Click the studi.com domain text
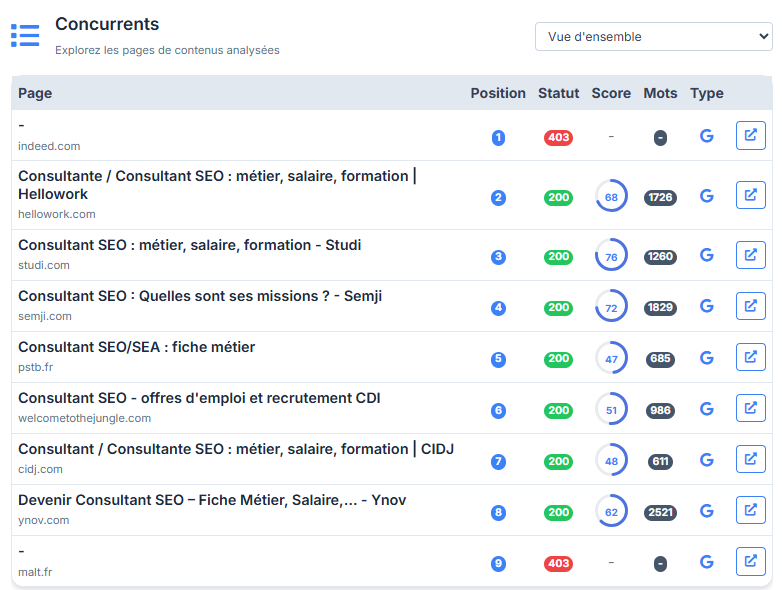The height and width of the screenshot is (590, 782). pyautogui.click(x=44, y=265)
